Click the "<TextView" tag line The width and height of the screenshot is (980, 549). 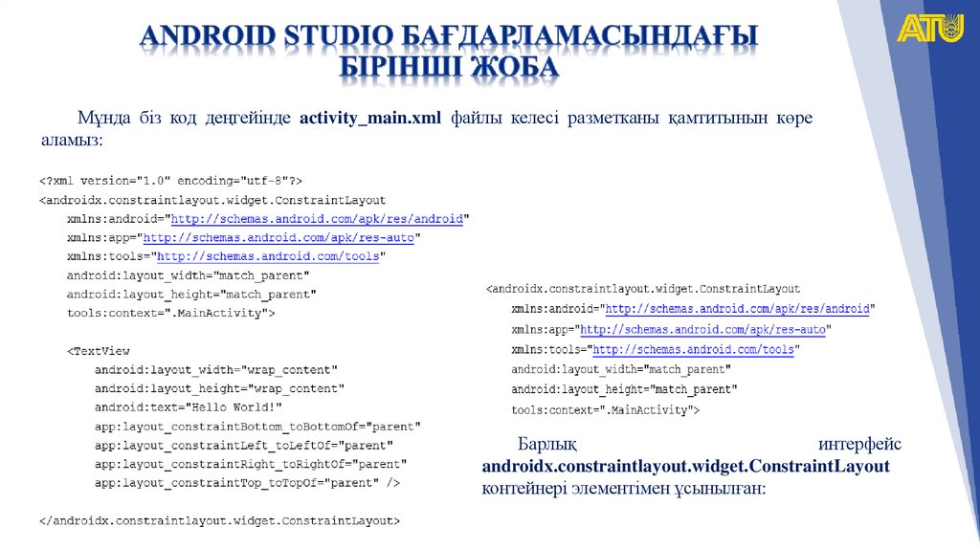tap(99, 351)
